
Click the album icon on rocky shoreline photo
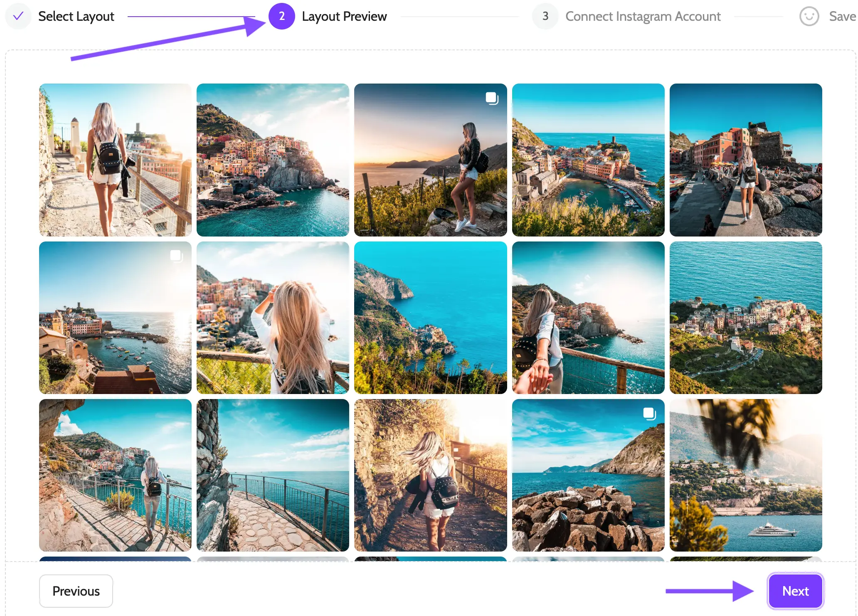point(649,414)
